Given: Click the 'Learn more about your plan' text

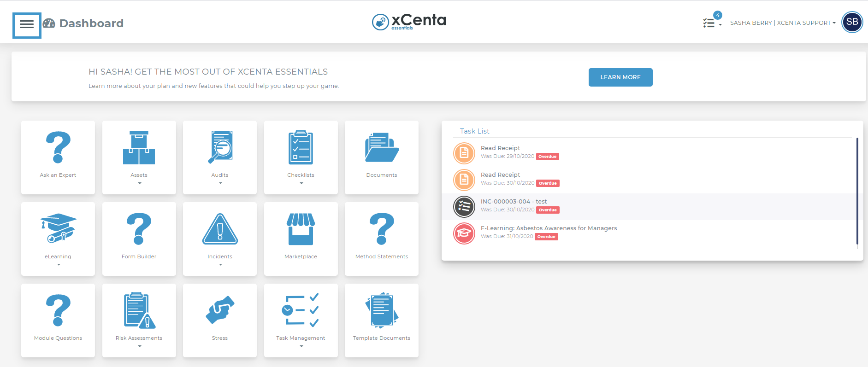Looking at the screenshot, I should tap(213, 86).
